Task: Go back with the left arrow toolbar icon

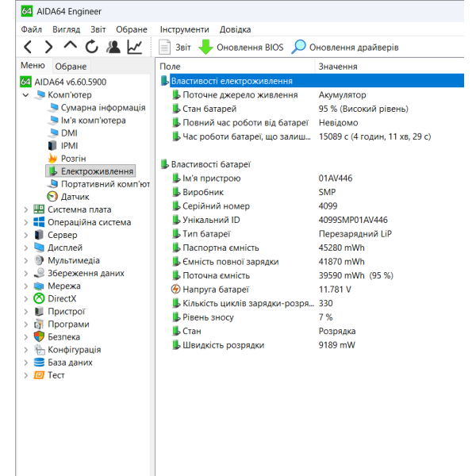Action: coord(28,47)
